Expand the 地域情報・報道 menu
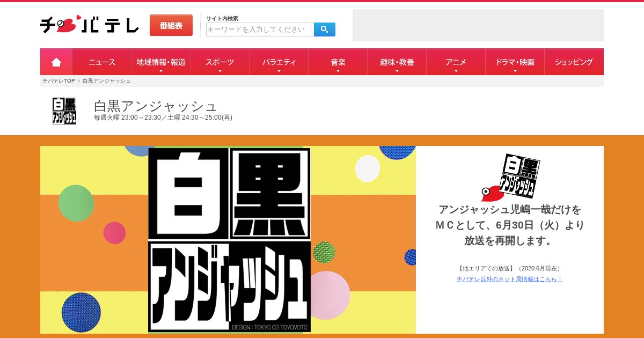The width and height of the screenshot is (644, 338). (161, 62)
